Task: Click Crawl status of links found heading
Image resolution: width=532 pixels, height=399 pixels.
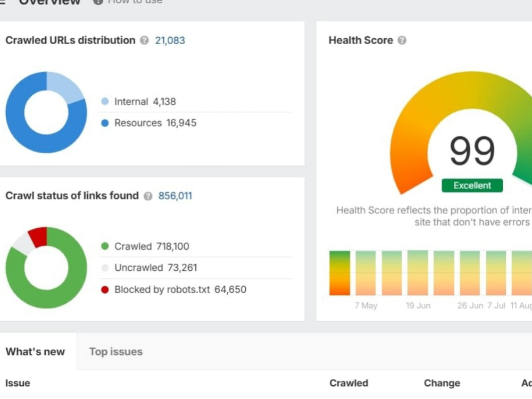Action: click(72, 196)
